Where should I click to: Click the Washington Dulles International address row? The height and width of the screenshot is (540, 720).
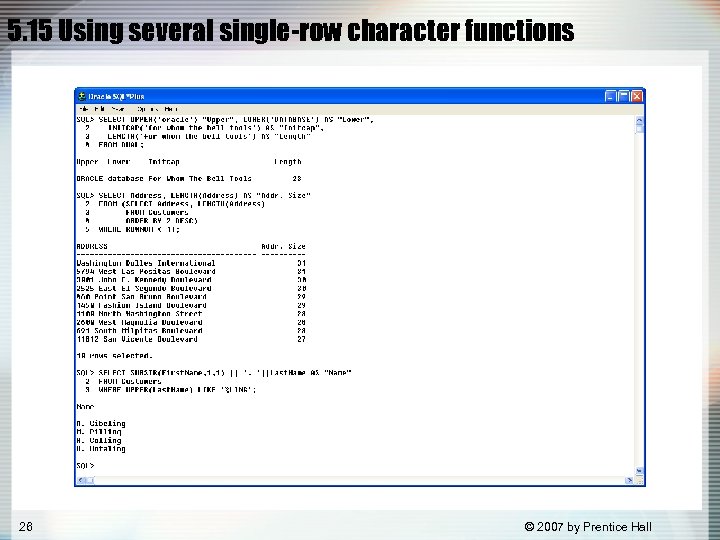click(x=191, y=263)
